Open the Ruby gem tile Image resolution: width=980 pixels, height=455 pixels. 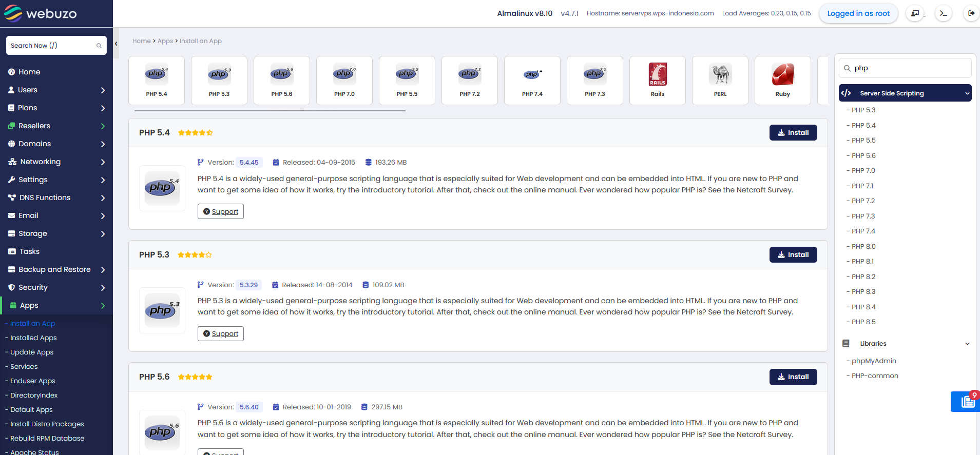[783, 81]
